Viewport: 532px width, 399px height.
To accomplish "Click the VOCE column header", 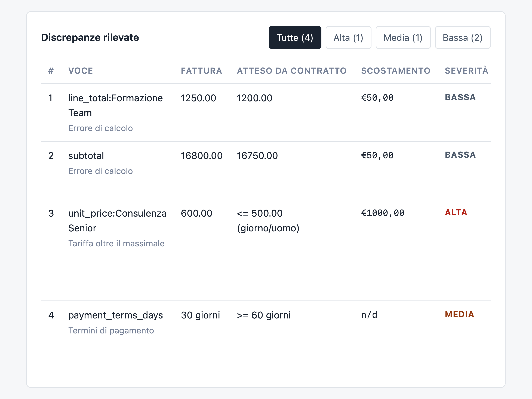I will pyautogui.click(x=81, y=71).
